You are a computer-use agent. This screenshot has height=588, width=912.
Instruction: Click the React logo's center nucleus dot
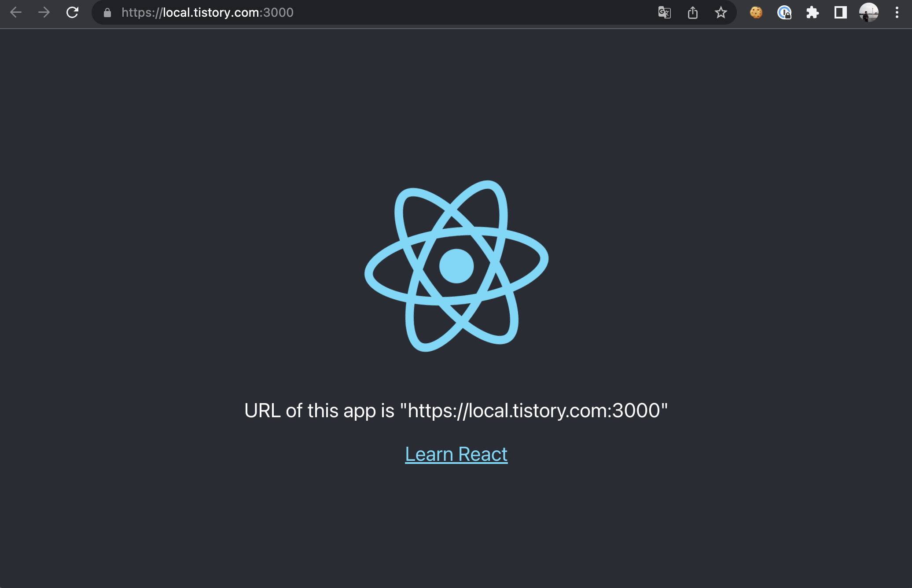[456, 266]
